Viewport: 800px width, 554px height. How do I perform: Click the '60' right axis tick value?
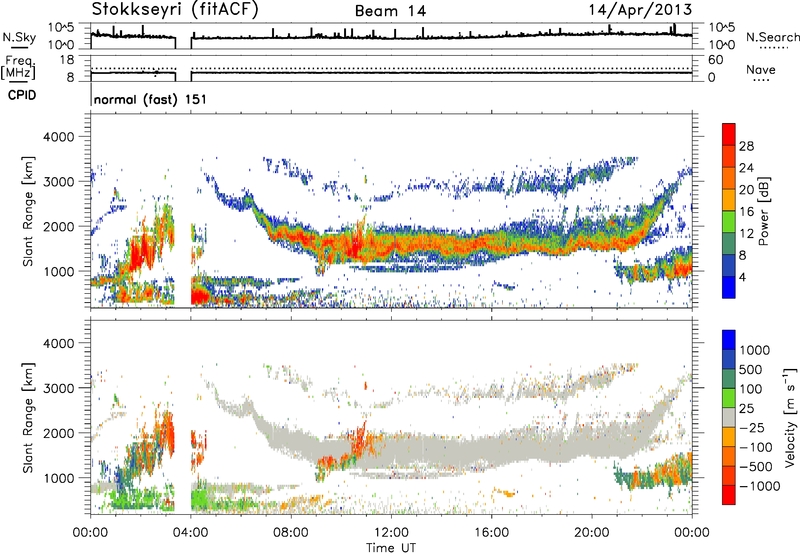pyautogui.click(x=715, y=60)
